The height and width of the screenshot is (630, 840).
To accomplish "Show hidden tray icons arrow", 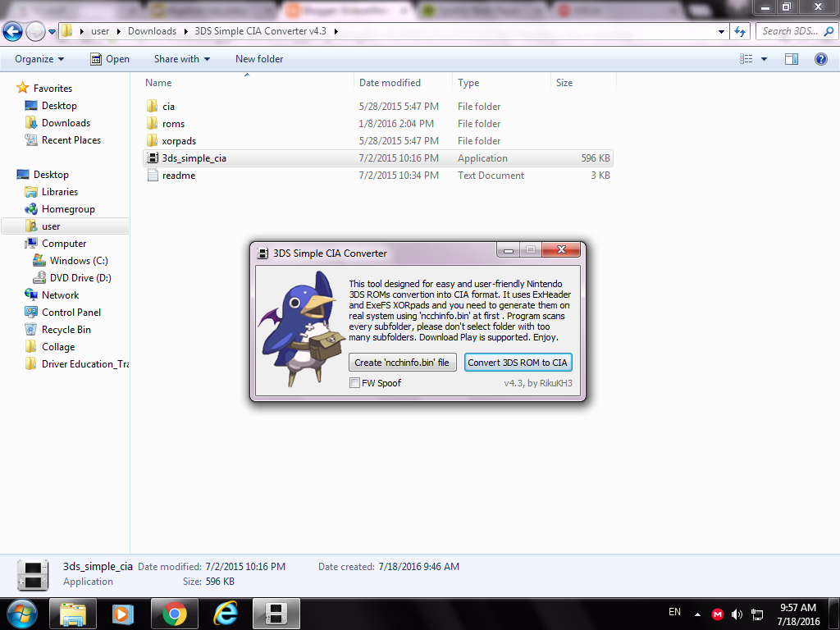I will click(x=697, y=614).
